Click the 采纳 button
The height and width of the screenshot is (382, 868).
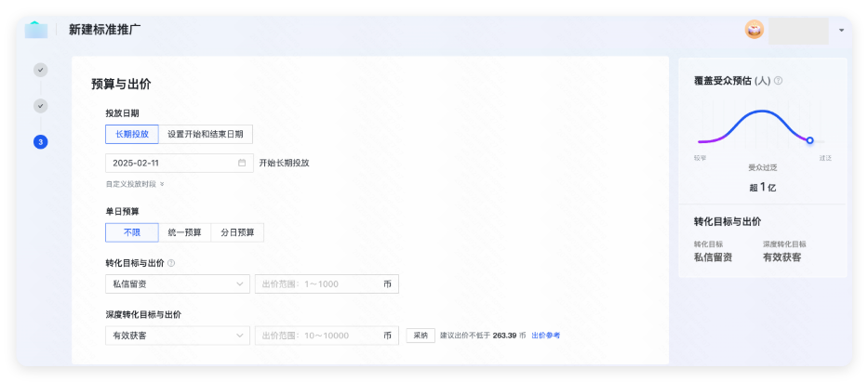tap(421, 336)
